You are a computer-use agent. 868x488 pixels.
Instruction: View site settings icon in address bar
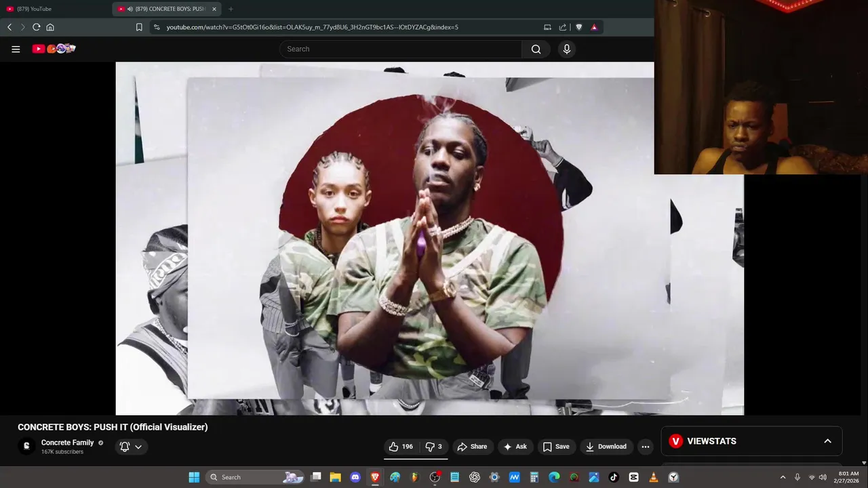pyautogui.click(x=157, y=27)
